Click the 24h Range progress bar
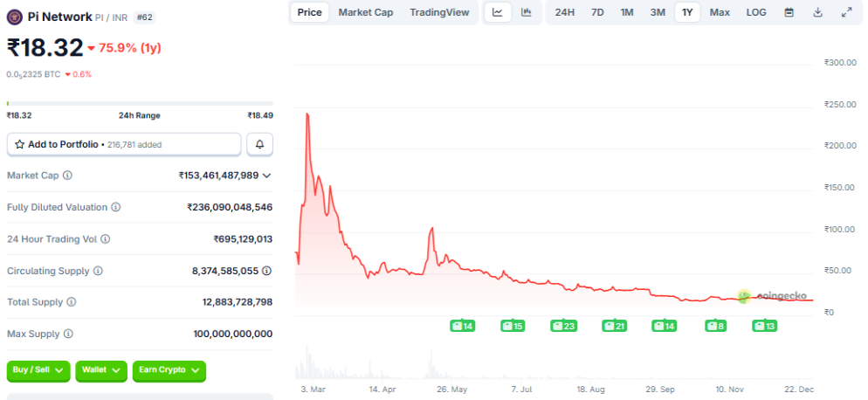Image resolution: width=868 pixels, height=400 pixels. [x=140, y=104]
